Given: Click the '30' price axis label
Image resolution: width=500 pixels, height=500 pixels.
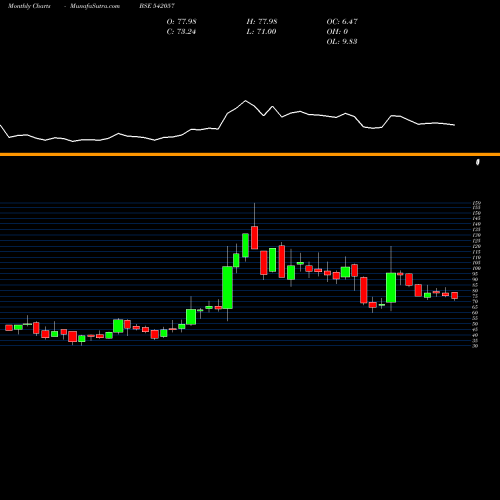Looking at the screenshot, I should click(x=475, y=346).
